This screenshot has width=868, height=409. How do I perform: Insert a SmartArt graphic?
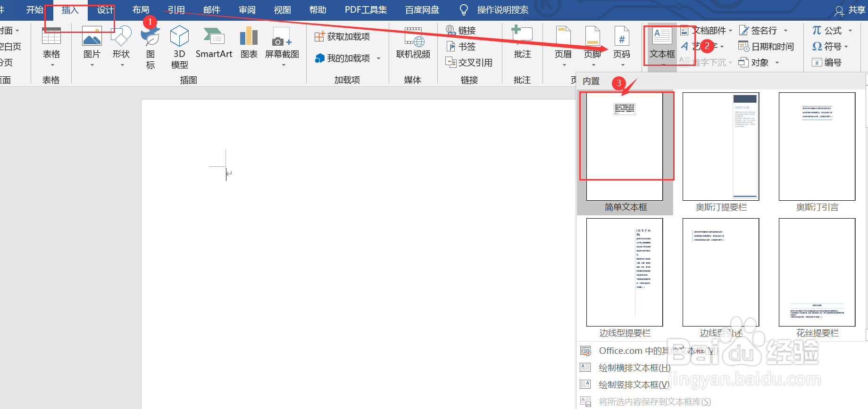[x=214, y=43]
